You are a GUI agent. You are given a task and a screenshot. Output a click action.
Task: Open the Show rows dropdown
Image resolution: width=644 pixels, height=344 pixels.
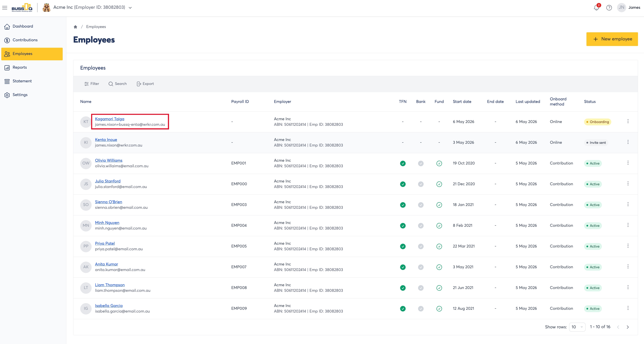point(577,327)
